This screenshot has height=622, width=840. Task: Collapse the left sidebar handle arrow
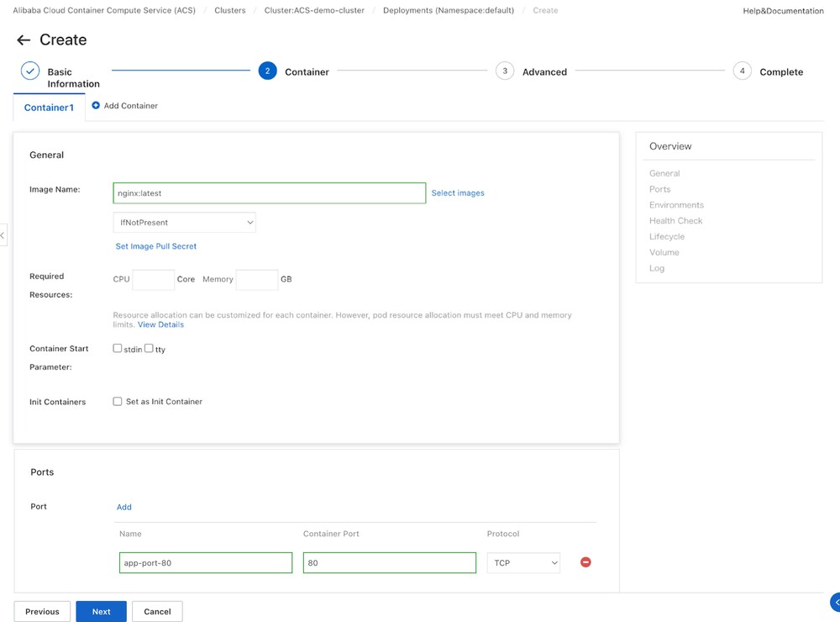point(3,235)
